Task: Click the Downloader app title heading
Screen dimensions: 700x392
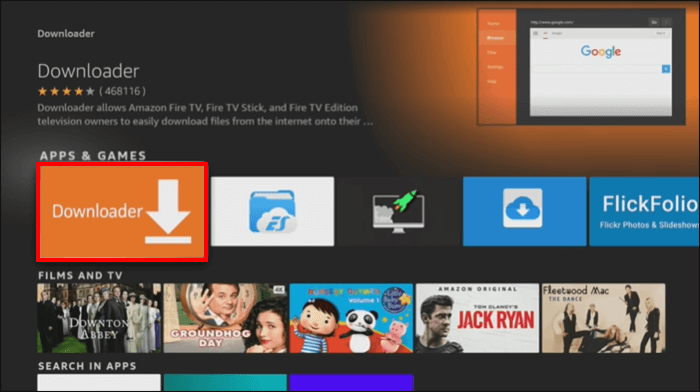Action: click(88, 71)
